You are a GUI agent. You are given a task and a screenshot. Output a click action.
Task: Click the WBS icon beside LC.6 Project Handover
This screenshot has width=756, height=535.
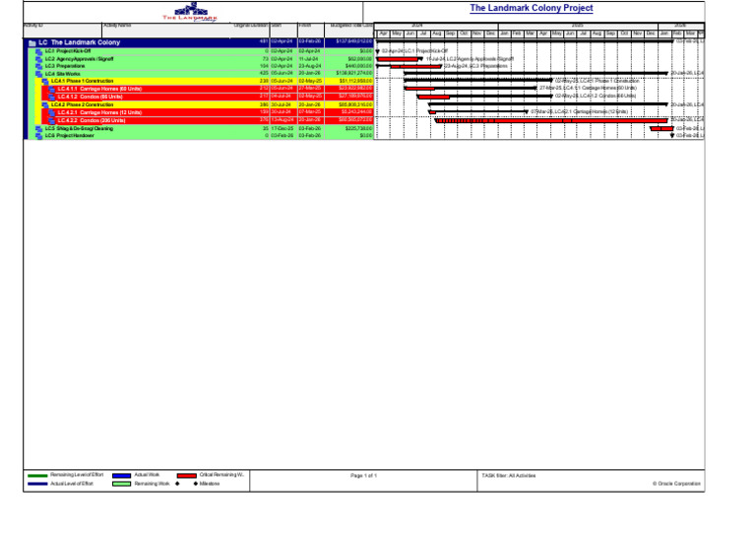[39, 136]
